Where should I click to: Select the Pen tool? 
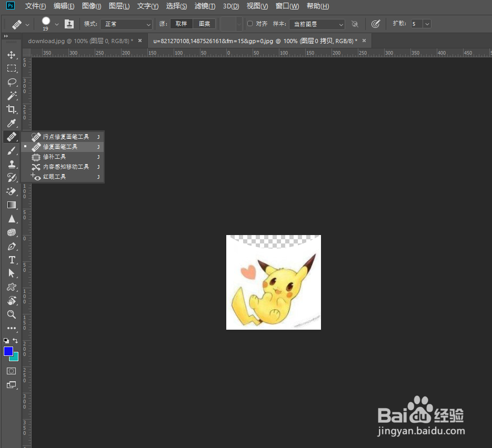pyautogui.click(x=12, y=247)
